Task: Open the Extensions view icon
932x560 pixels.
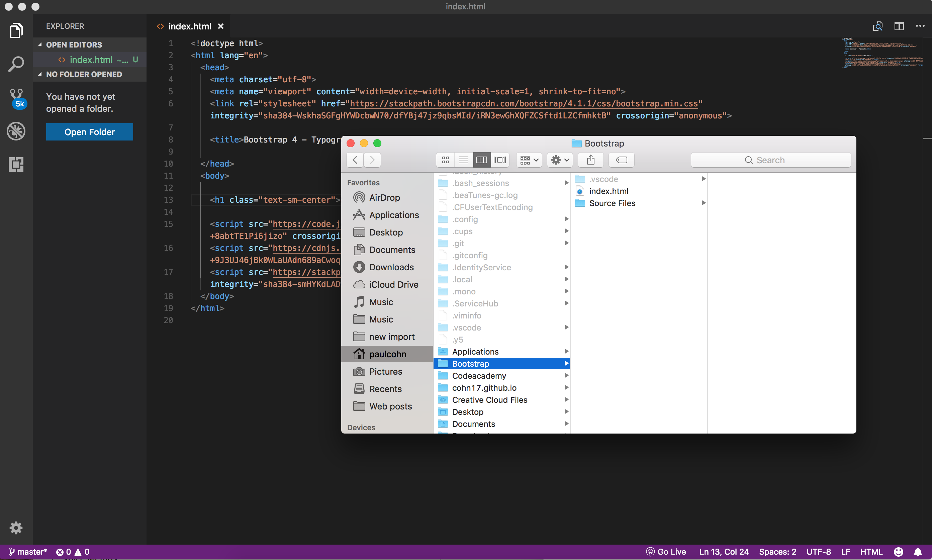Action: point(16,165)
